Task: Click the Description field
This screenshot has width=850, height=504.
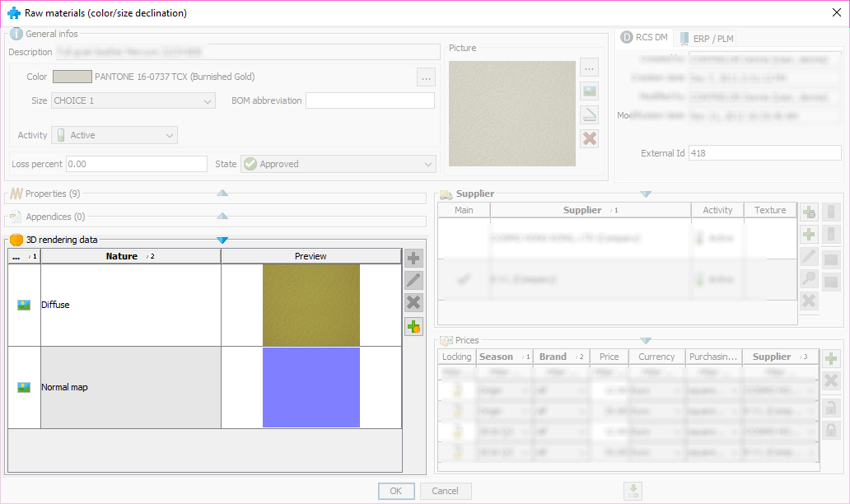Action: 247,52
